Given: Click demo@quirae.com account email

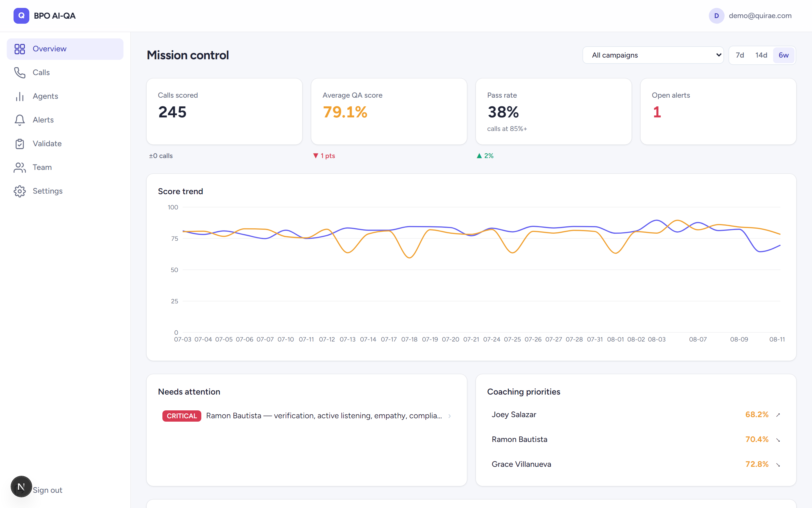Looking at the screenshot, I should click(760, 16).
